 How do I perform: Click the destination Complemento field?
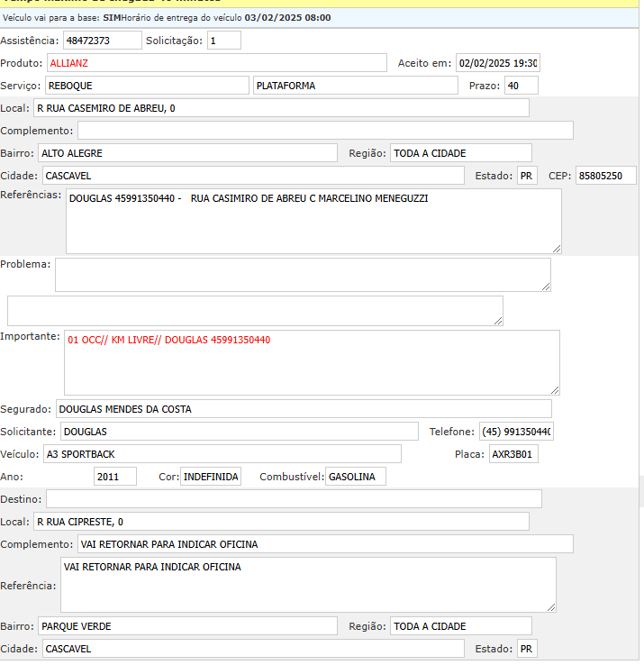coord(325,543)
